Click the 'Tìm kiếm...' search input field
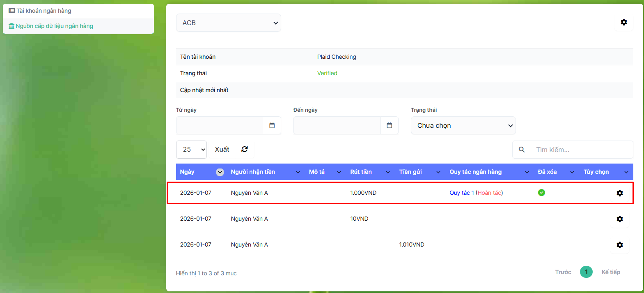 click(x=581, y=150)
